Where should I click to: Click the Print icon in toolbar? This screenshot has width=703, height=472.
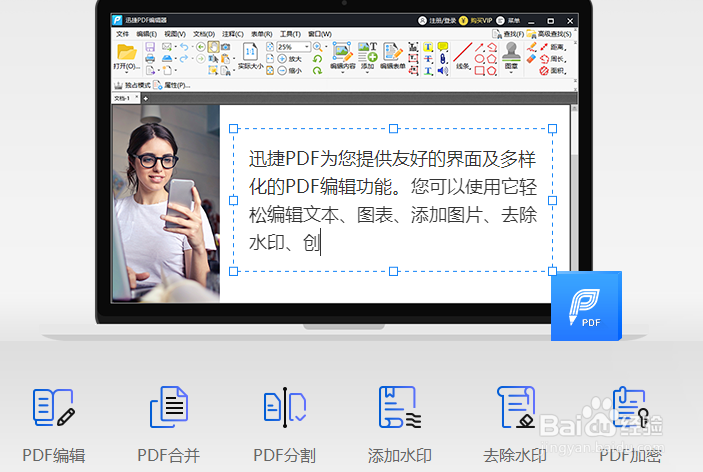click(150, 58)
